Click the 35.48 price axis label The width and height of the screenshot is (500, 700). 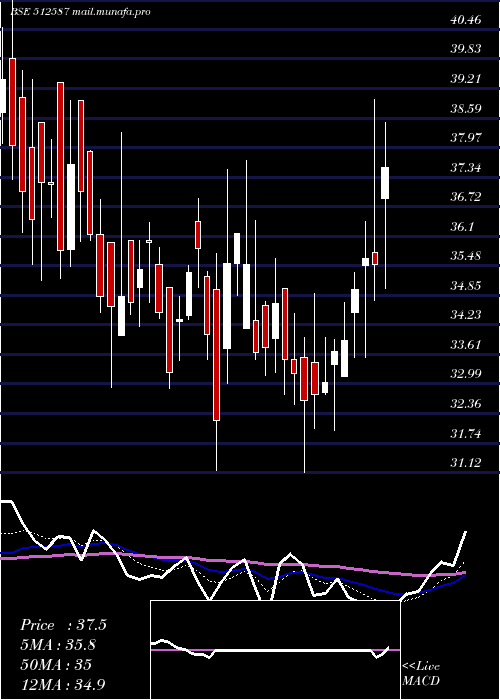(x=466, y=256)
